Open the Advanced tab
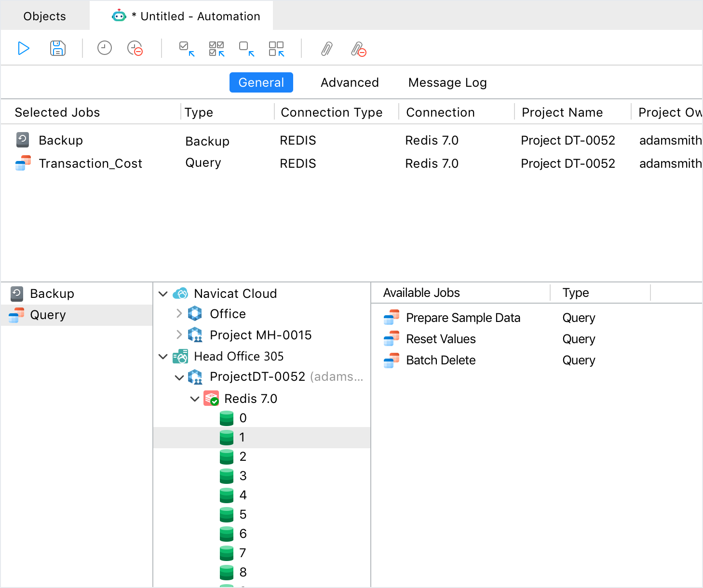 pos(350,82)
